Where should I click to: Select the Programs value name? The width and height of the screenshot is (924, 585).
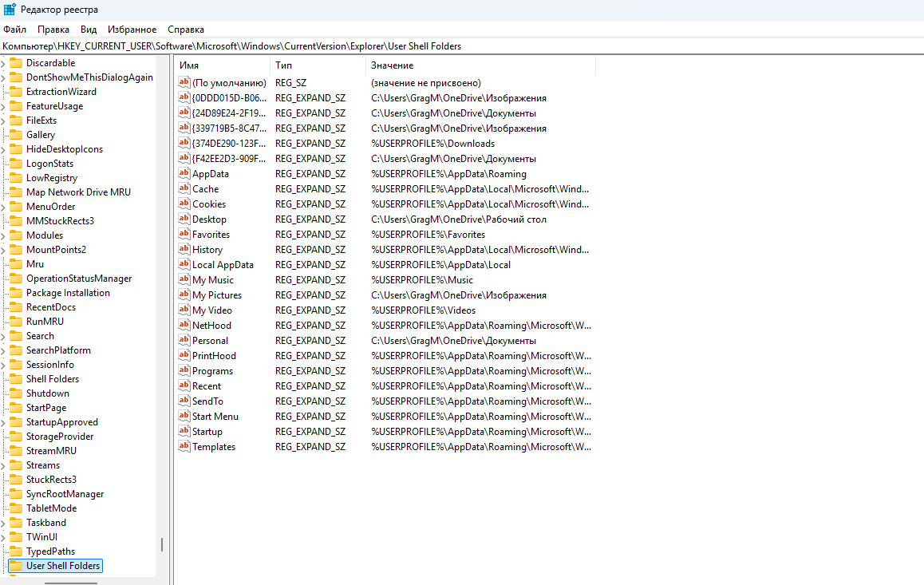coord(212,371)
